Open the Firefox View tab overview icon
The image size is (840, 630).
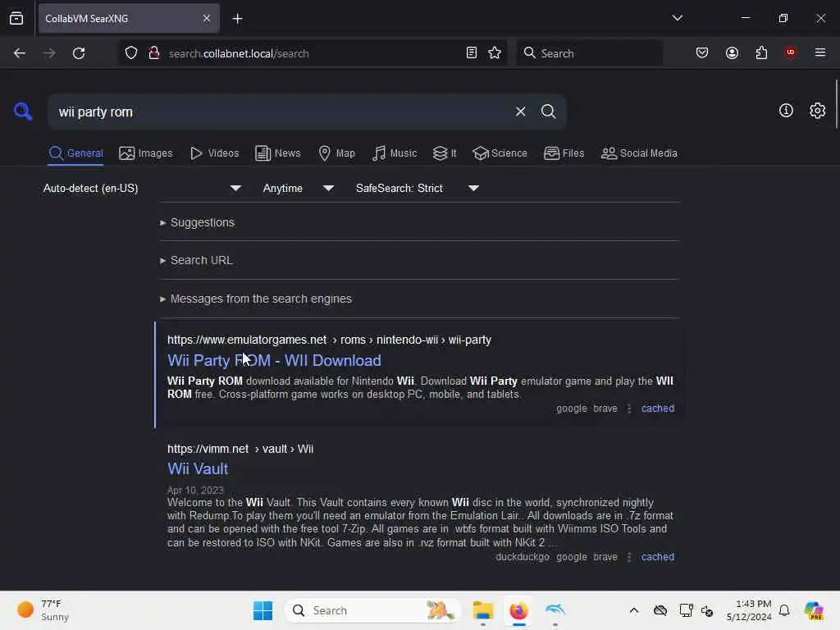tap(16, 18)
